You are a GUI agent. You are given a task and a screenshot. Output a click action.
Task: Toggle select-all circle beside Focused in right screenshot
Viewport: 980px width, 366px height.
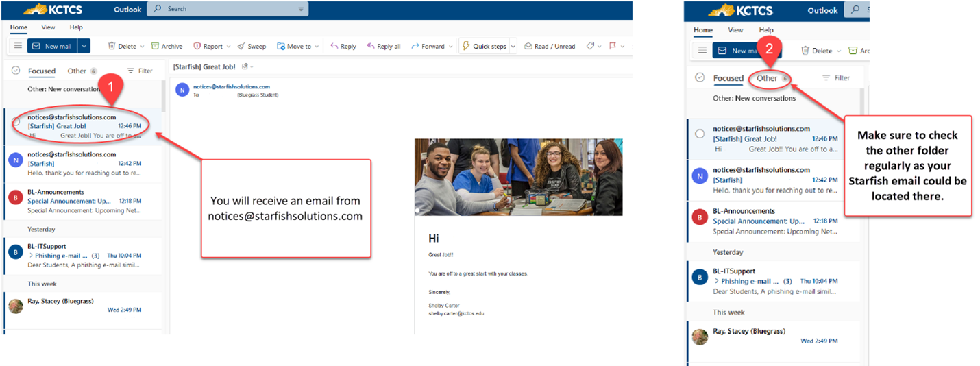coord(700,77)
